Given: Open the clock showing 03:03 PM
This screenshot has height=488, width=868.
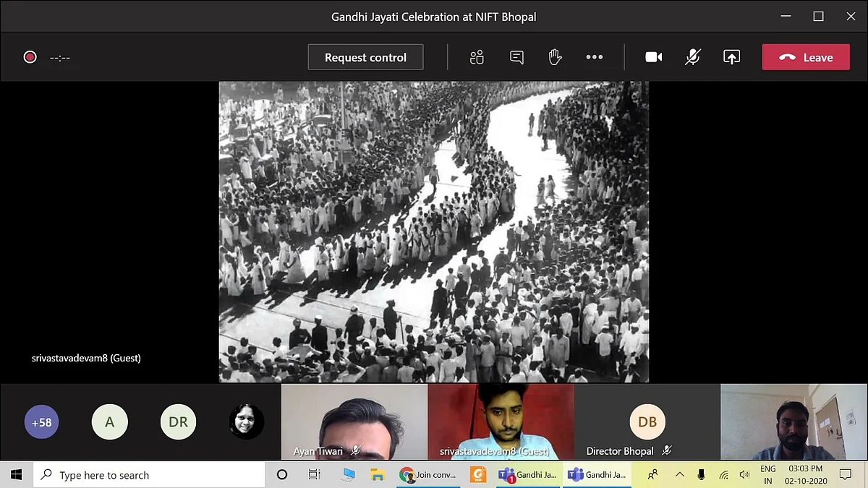Looking at the screenshot, I should click(x=807, y=475).
